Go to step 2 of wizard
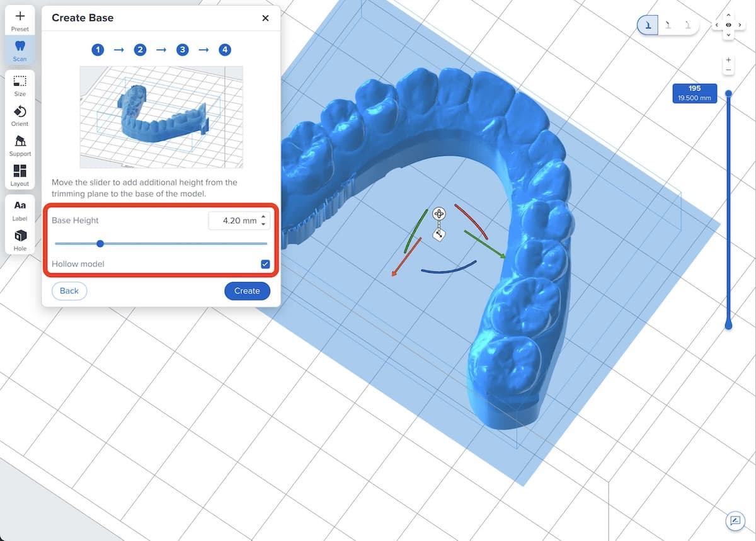Image resolution: width=756 pixels, height=541 pixels. point(140,50)
